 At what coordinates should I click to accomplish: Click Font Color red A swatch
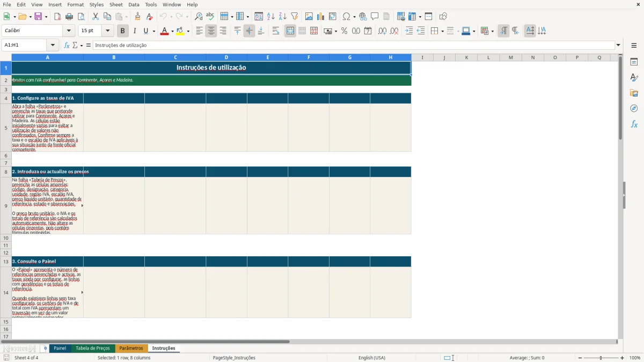tap(164, 31)
